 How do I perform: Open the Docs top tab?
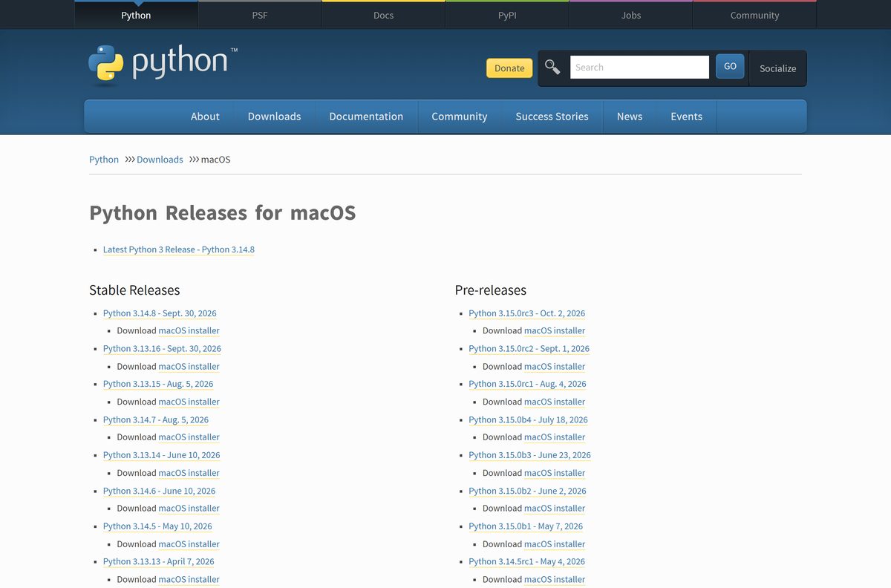tap(383, 15)
